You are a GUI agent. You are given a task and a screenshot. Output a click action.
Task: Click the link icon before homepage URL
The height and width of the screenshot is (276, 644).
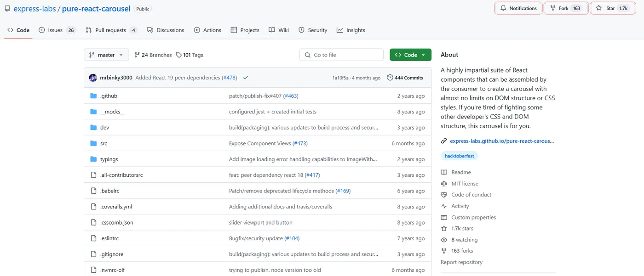(444, 141)
